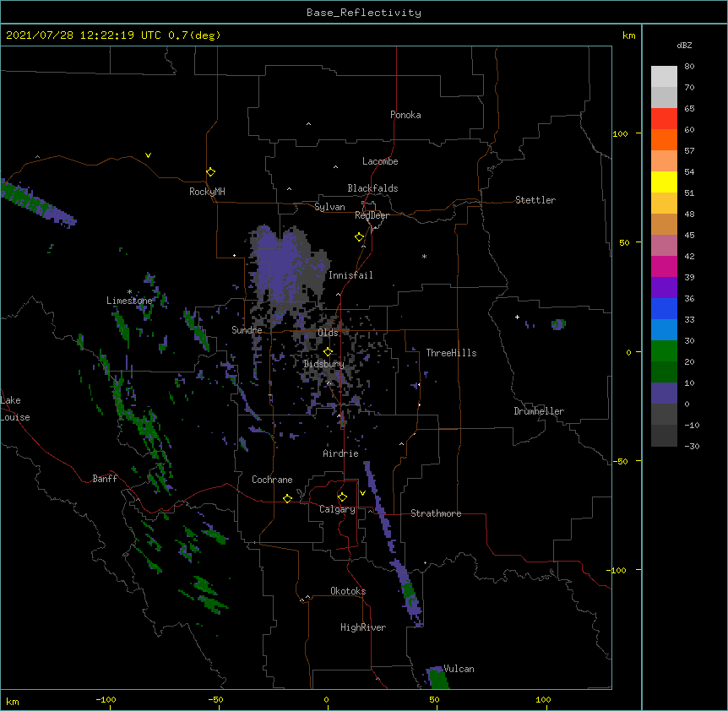This screenshot has height=711, width=728.
Task: Click the Ponoka city label
Action: (405, 115)
